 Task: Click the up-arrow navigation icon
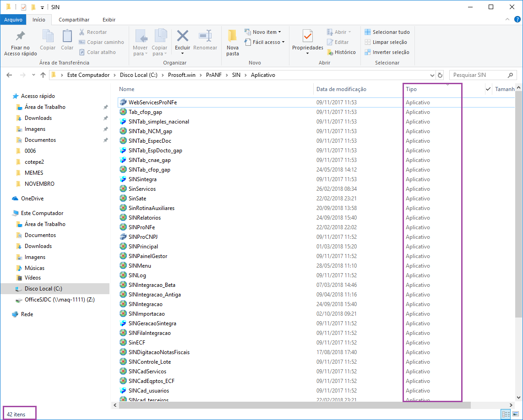pyautogui.click(x=43, y=75)
